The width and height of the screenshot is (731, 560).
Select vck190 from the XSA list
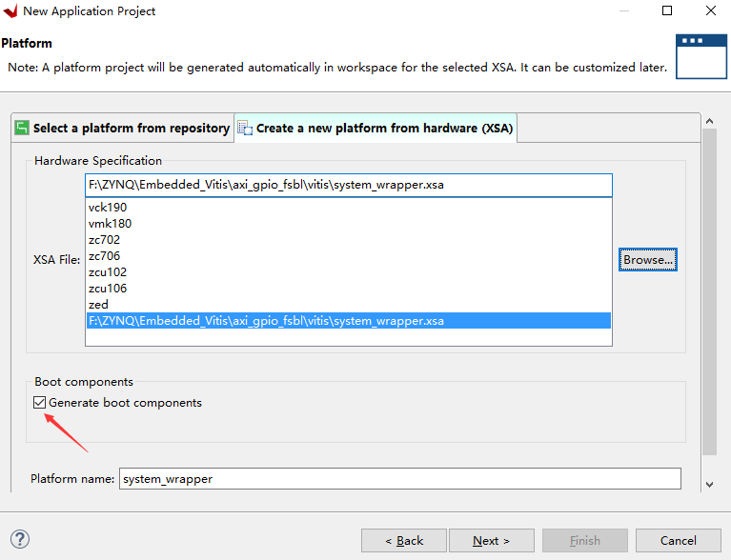point(349,208)
